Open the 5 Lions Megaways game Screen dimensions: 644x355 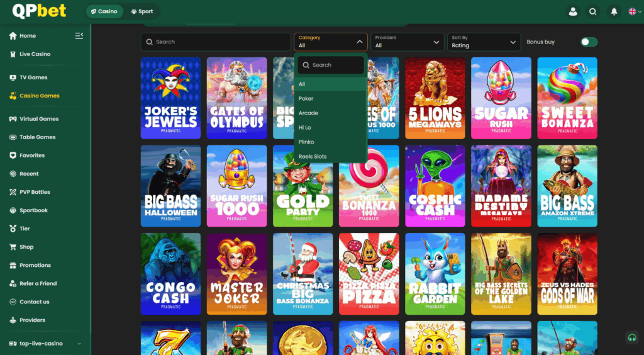coord(435,98)
